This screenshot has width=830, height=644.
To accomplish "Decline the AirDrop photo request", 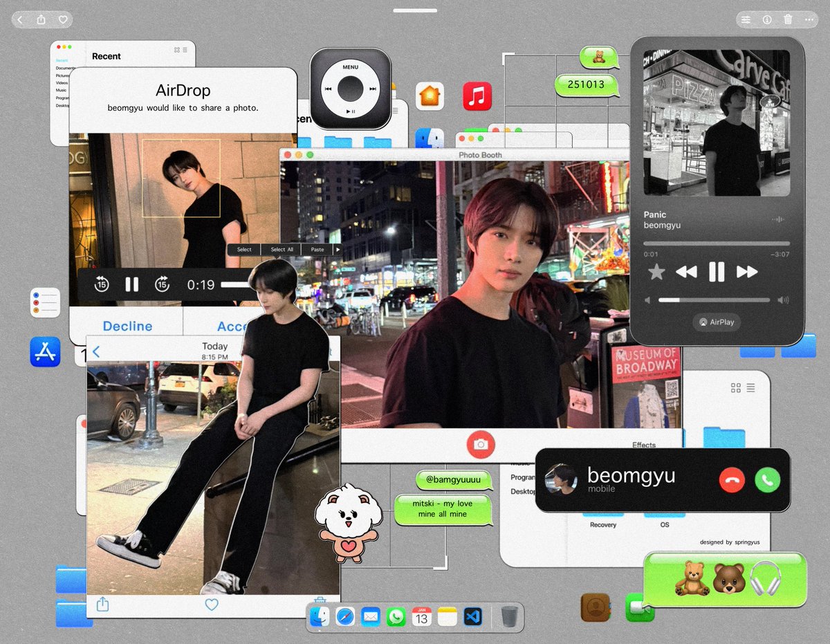I will pos(127,326).
